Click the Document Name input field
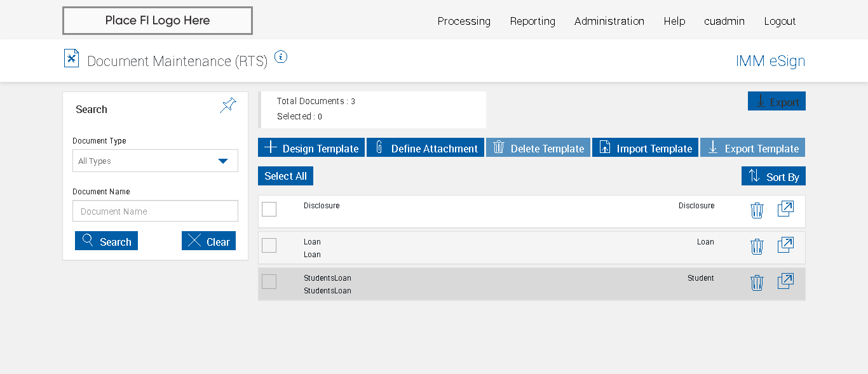 click(x=155, y=211)
